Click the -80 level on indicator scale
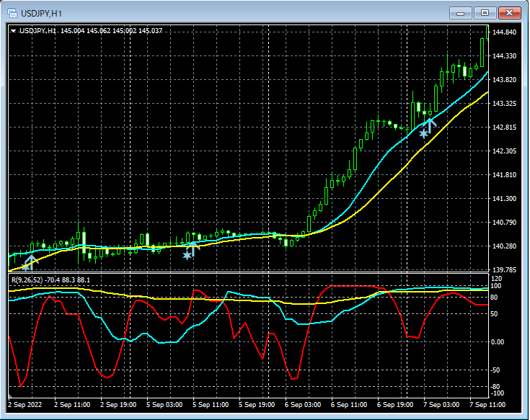Viewport: 530px width, 420px height. pos(496,387)
